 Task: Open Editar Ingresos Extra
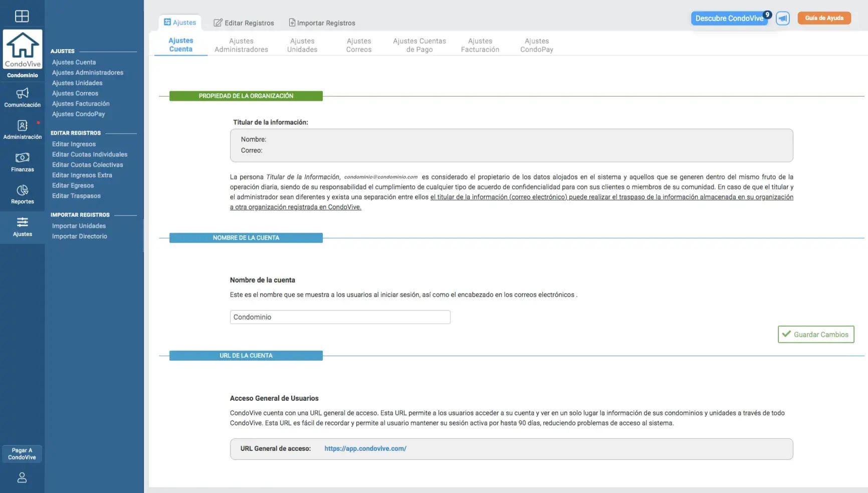pyautogui.click(x=82, y=175)
